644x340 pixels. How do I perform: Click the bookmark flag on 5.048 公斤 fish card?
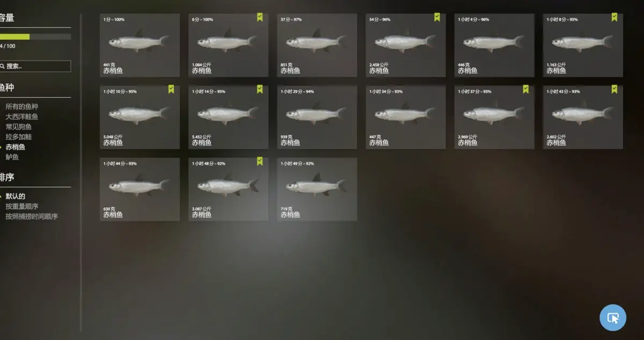click(171, 90)
